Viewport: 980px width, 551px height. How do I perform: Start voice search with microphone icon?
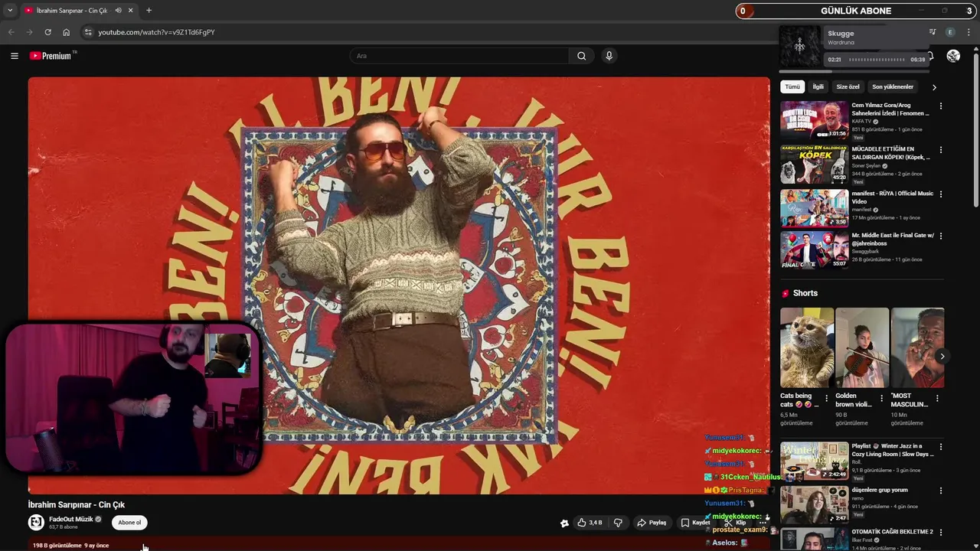point(609,56)
